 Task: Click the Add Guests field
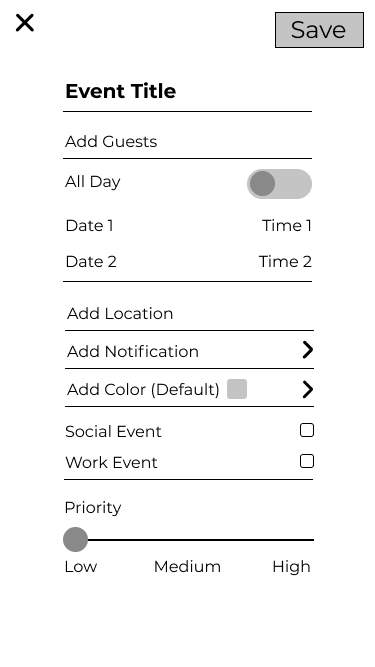click(x=188, y=141)
